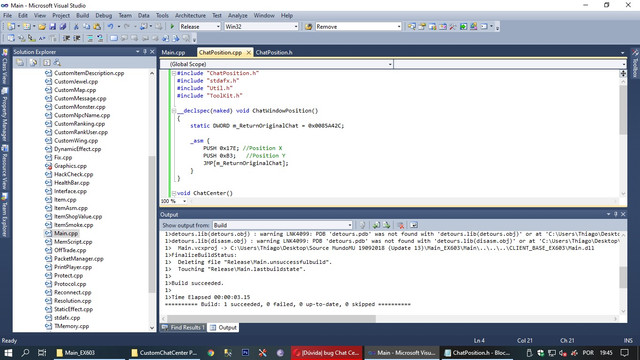This screenshot has width=640, height=360.
Task: Open the Main_EX603 taskbar folder window
Action: (89, 353)
